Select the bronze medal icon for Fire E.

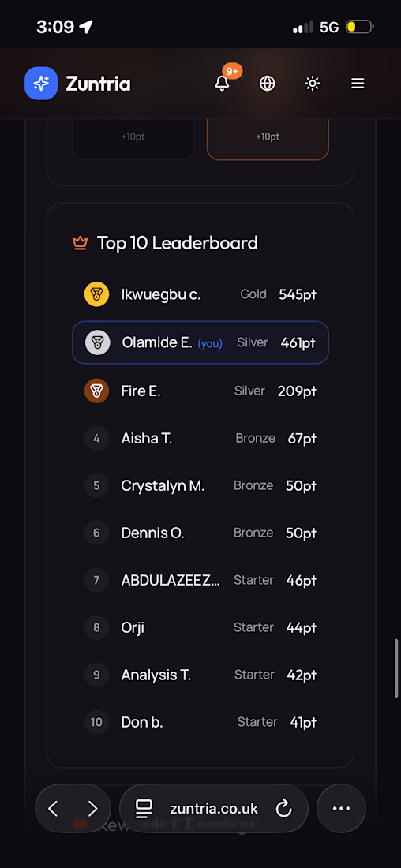pos(97,391)
